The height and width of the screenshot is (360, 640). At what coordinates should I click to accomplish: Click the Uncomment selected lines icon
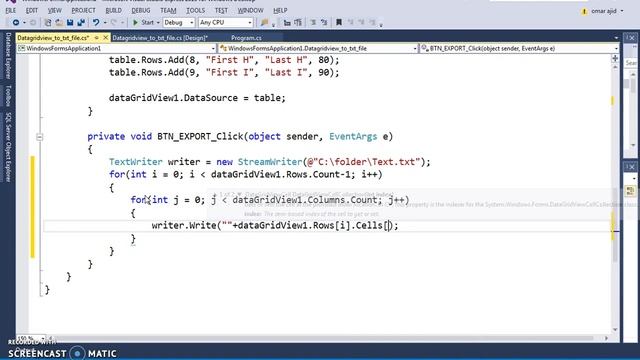pyautogui.click(x=324, y=22)
